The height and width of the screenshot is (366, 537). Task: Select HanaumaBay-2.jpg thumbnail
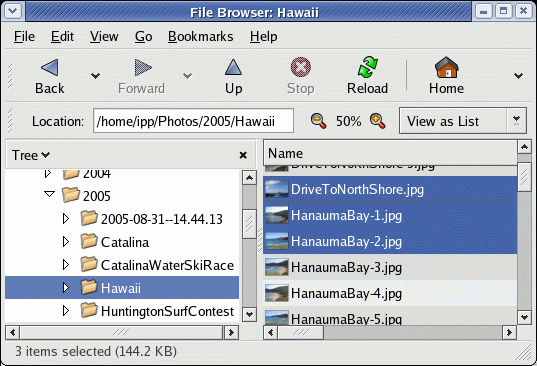(277, 241)
